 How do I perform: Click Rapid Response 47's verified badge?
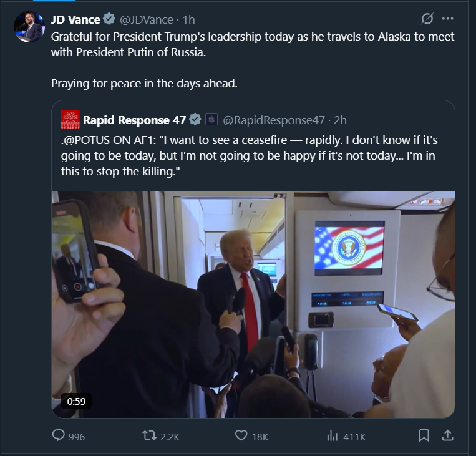point(195,120)
